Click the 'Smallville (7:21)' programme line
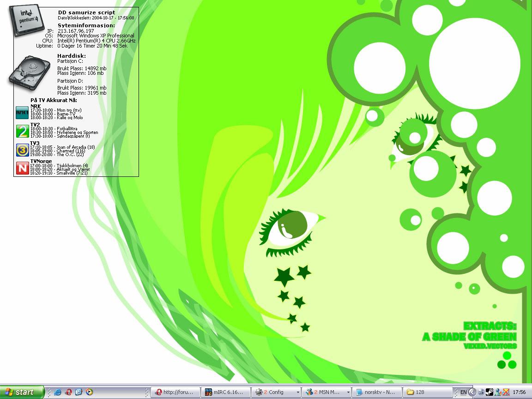 [x=59, y=173]
